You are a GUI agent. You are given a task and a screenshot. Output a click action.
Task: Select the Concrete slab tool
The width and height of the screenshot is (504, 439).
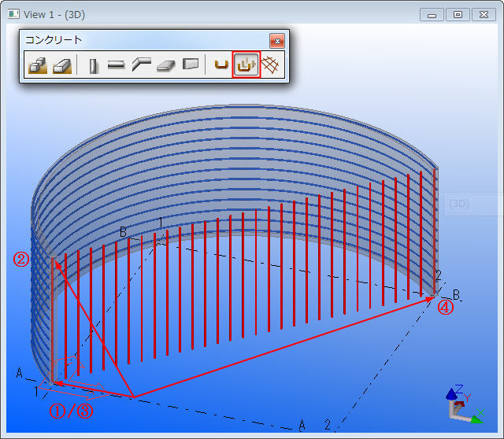165,66
